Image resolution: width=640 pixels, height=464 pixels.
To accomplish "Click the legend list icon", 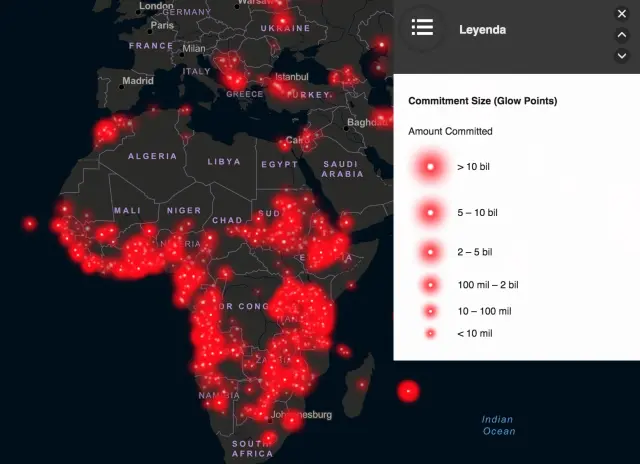I will (422, 28).
